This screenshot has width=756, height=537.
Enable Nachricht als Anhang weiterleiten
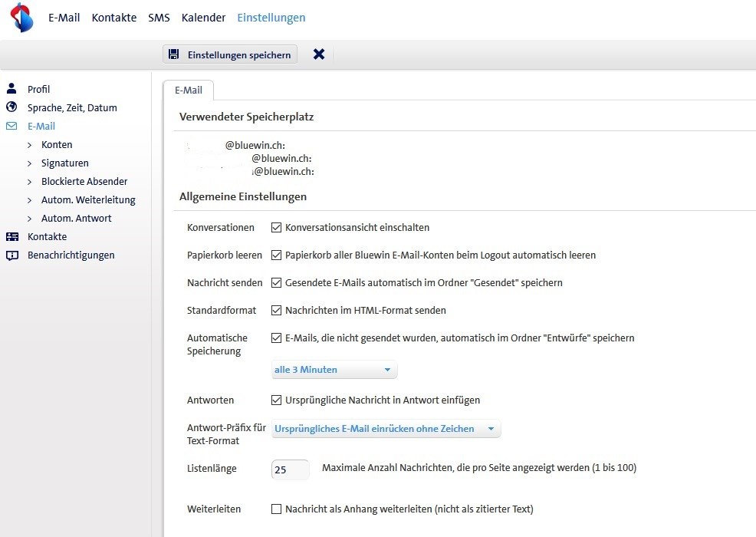click(x=277, y=509)
